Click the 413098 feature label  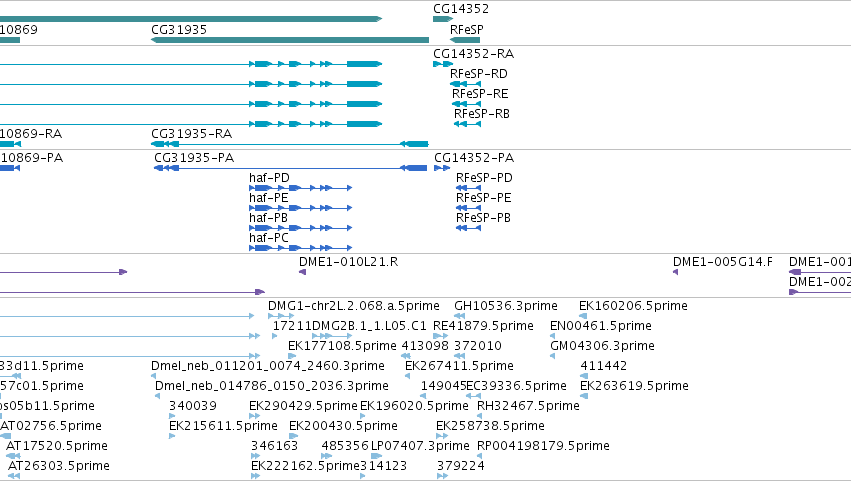tap(425, 346)
